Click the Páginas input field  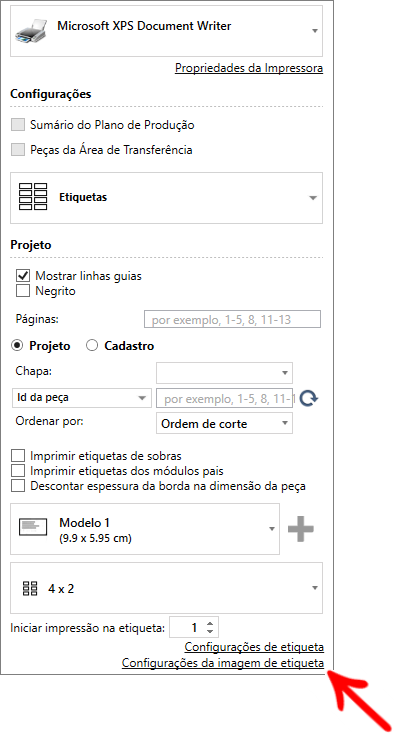232,319
